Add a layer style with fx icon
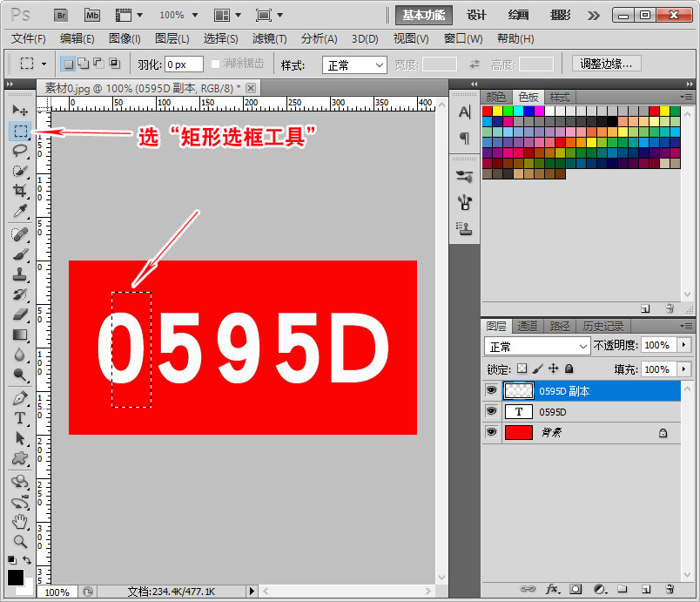The width and height of the screenshot is (700, 602). click(553, 589)
